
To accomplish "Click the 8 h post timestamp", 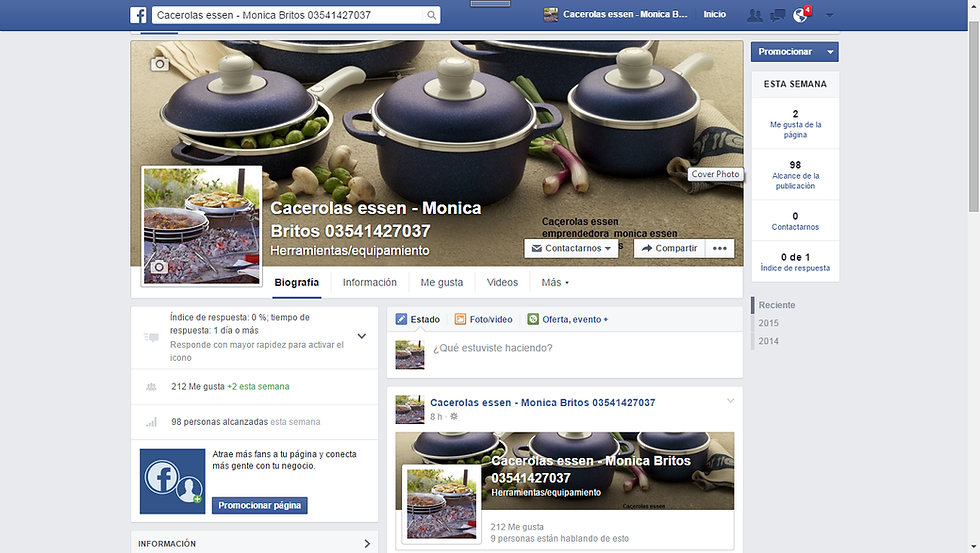I will pyautogui.click(x=436, y=417).
